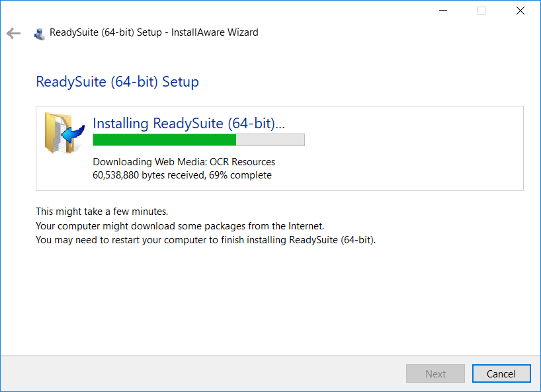Click the window title 'InstallAware Wizard' text
Viewport: 541px width, 392px height.
[214, 32]
